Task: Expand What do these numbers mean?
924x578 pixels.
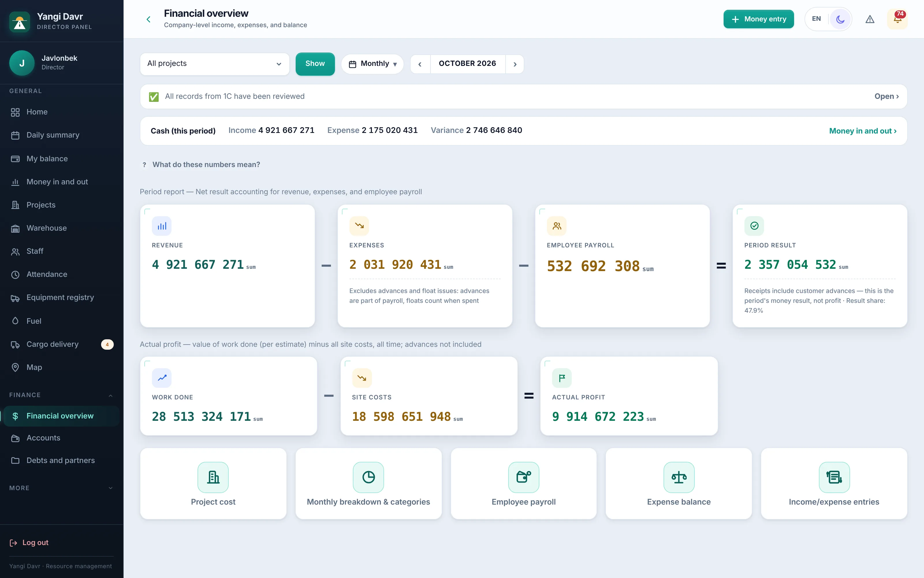Action: (x=202, y=164)
